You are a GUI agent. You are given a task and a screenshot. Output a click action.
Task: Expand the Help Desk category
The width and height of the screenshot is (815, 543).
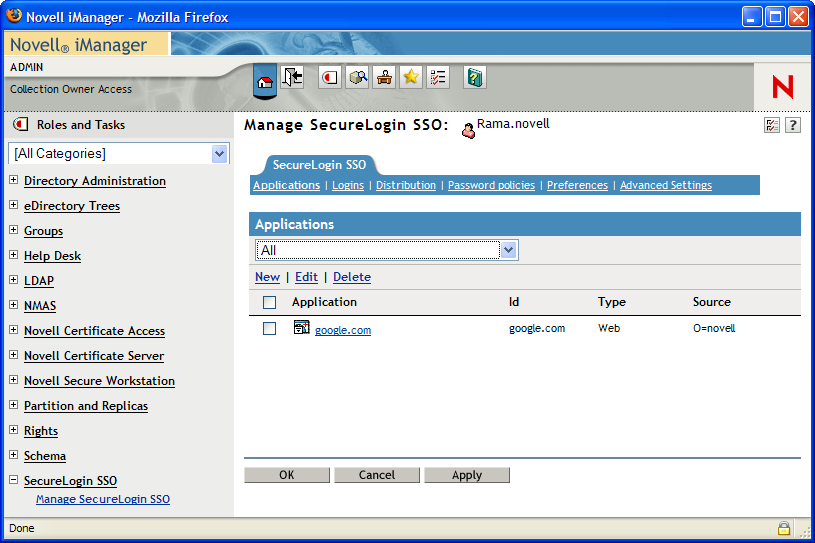(x=14, y=255)
